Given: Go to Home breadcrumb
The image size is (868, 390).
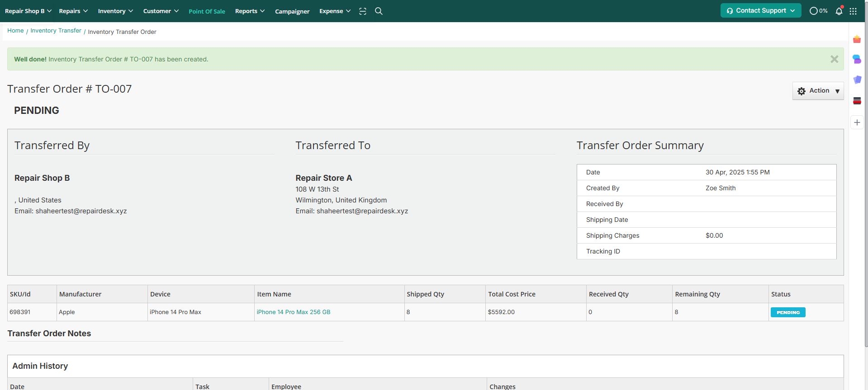Looking at the screenshot, I should click(15, 31).
